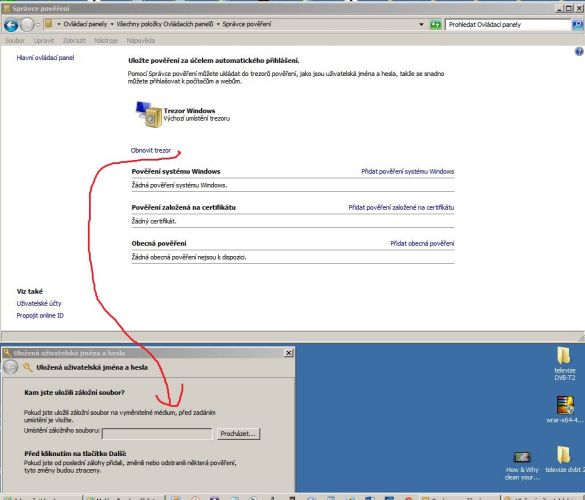Expand arrow after Ovládací panely breadcrumb

112,24
